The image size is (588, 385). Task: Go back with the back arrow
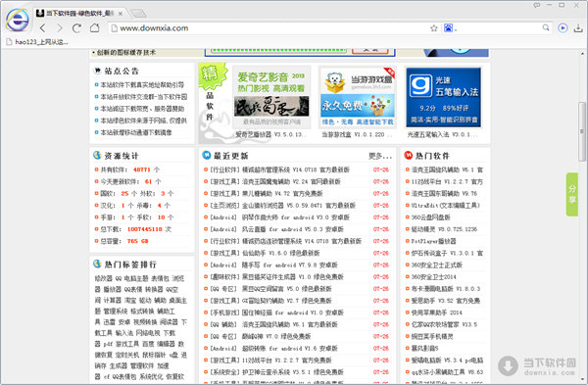(x=43, y=27)
